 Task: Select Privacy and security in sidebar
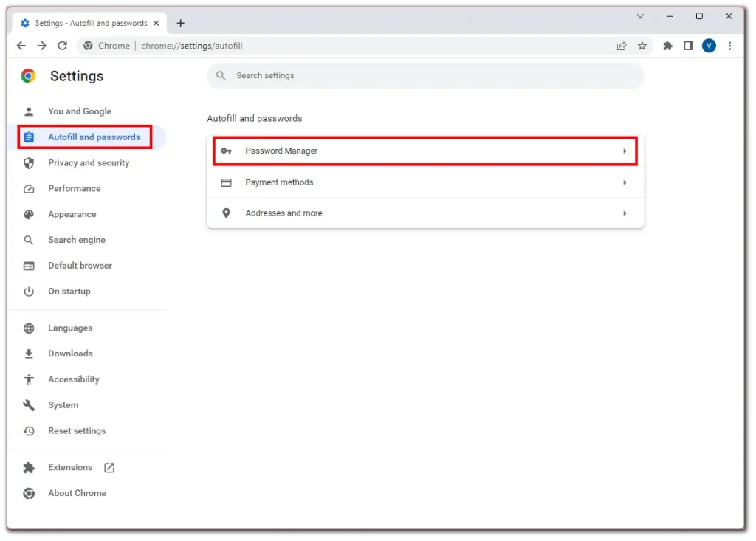[89, 163]
